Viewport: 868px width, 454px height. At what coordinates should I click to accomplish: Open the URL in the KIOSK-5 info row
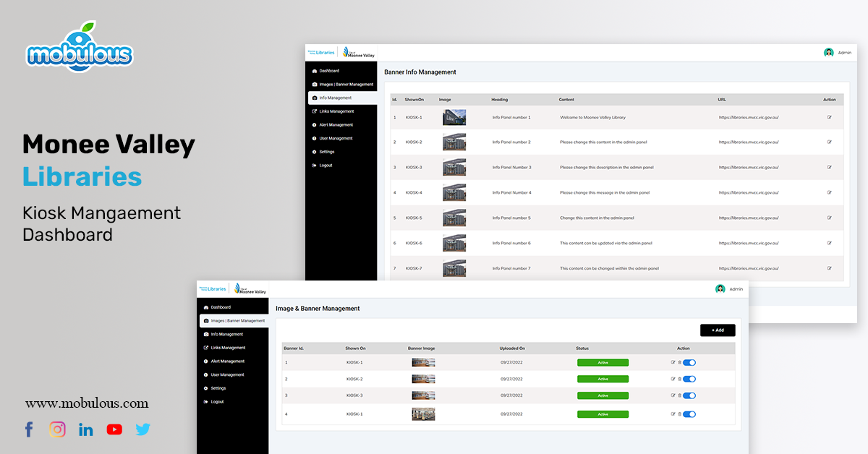(x=749, y=218)
